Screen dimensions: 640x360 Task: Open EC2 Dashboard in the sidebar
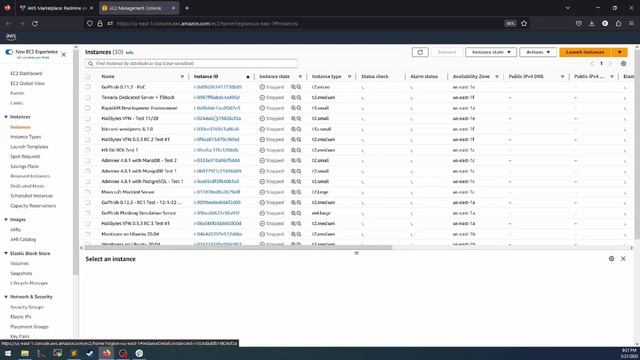[26, 73]
